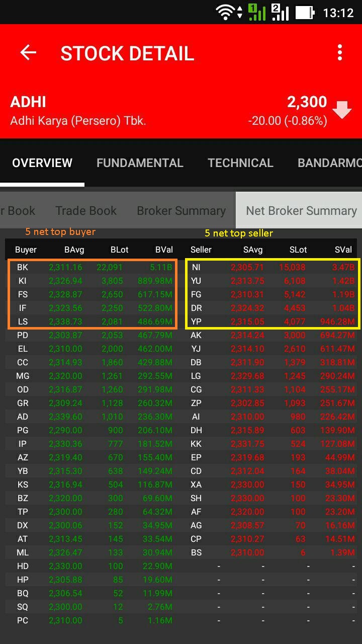Tap the back arrow icon
Viewport: 362px width, 644px height.
click(28, 53)
